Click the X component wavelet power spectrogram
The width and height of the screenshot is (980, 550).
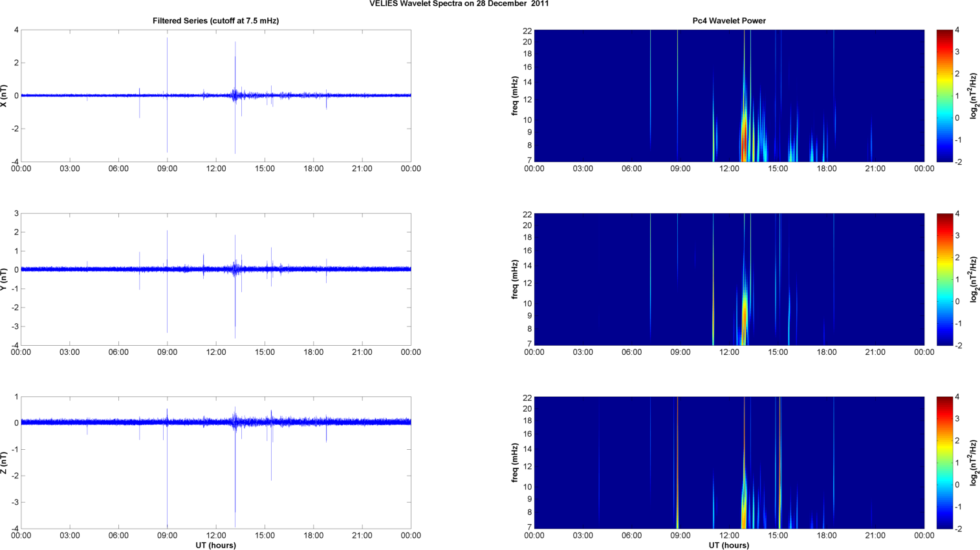pyautogui.click(x=728, y=96)
